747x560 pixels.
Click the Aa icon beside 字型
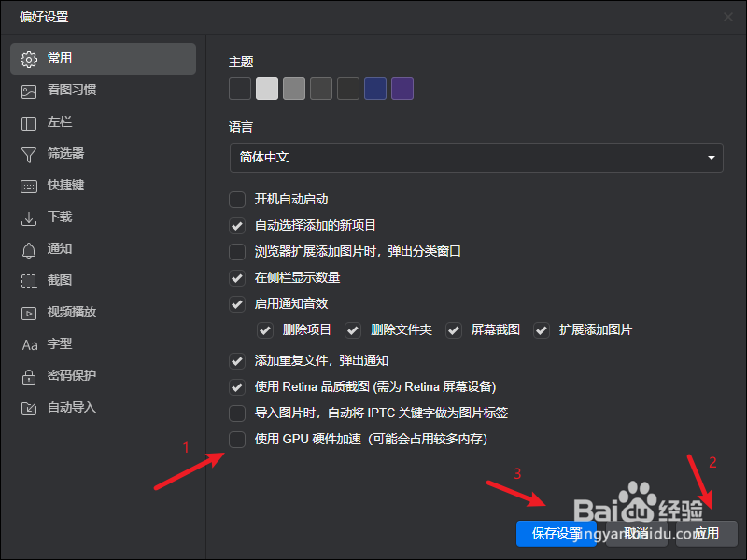point(30,344)
